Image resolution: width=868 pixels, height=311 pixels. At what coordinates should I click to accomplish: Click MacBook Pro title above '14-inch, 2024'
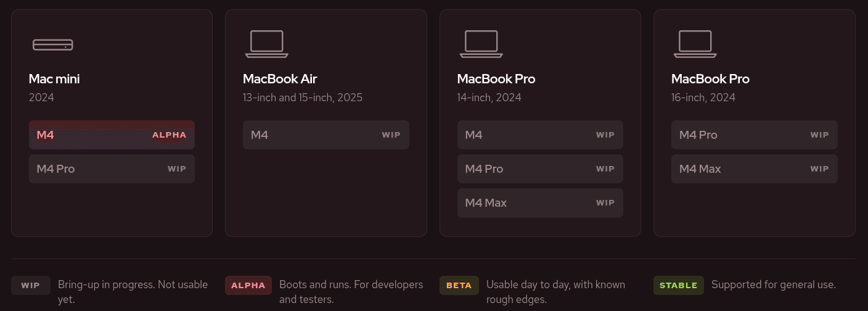click(496, 79)
